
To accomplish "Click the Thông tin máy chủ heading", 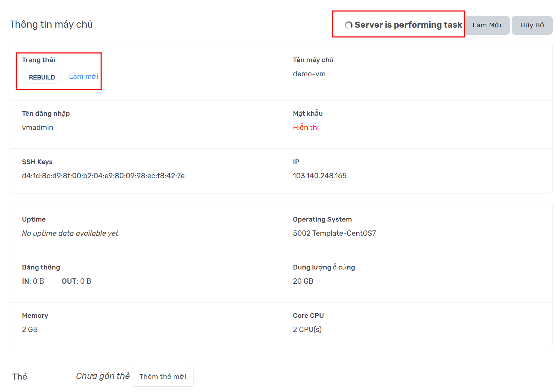I will [51, 24].
